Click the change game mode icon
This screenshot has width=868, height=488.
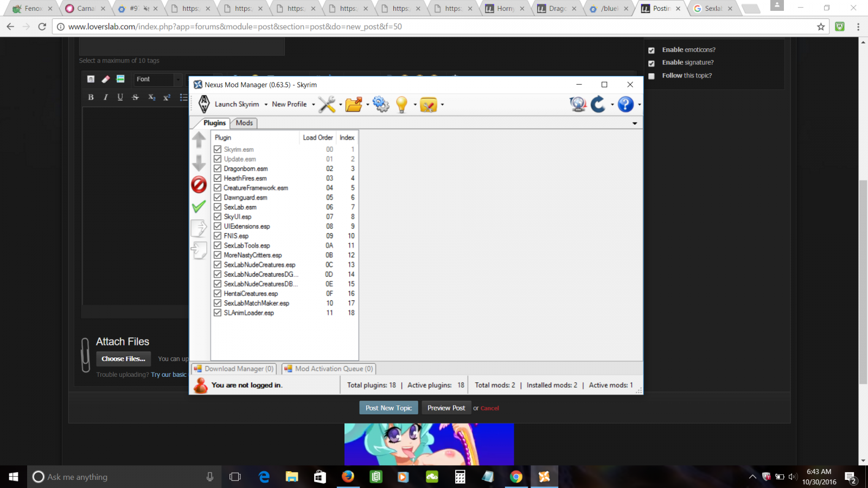[x=598, y=104]
